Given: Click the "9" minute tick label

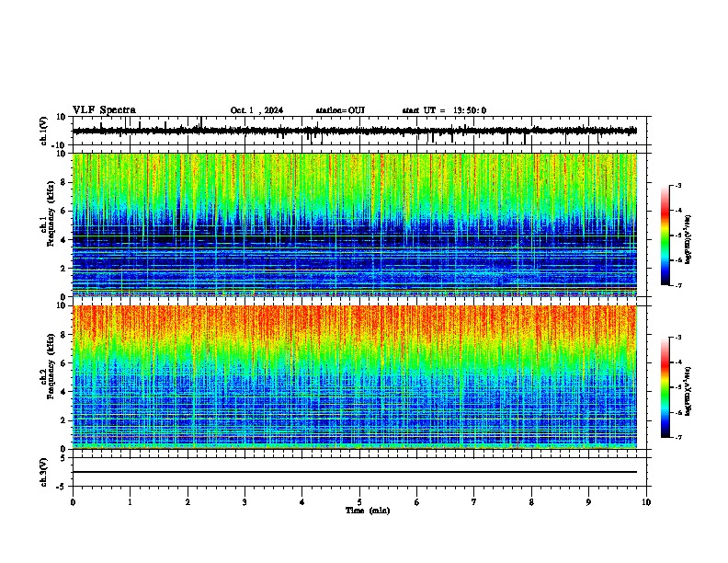Looking at the screenshot, I should pos(588,502).
